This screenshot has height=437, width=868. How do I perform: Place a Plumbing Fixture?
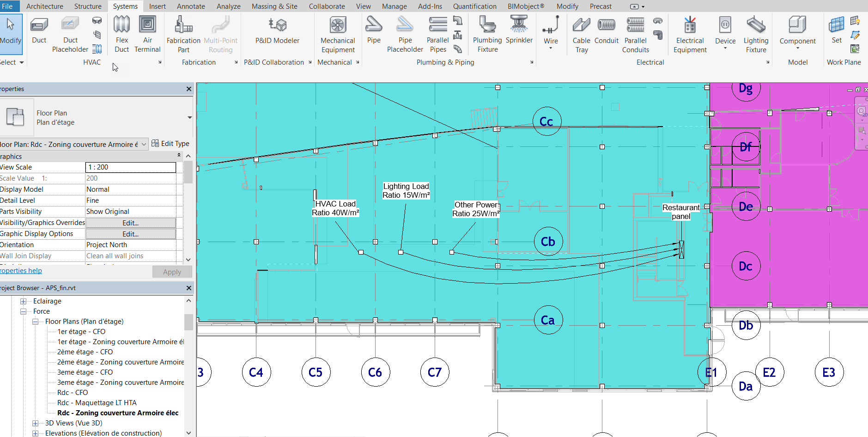(487, 32)
